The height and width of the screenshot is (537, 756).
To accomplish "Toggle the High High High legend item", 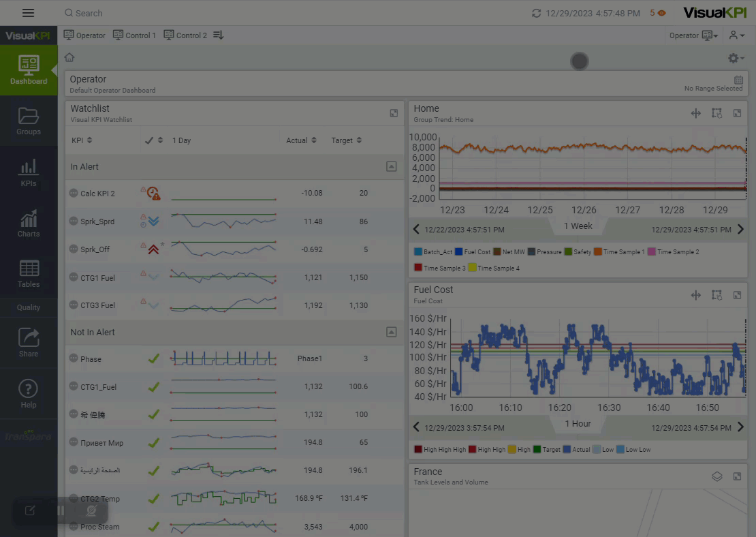I will pyautogui.click(x=440, y=450).
